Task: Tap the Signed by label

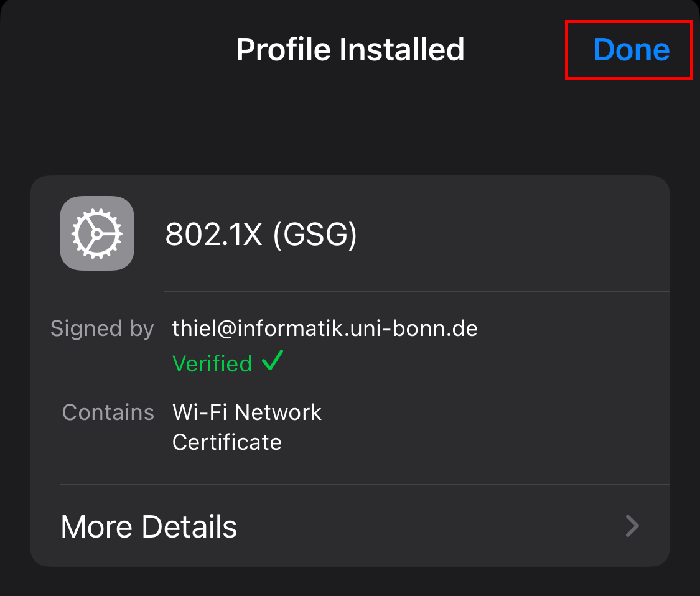Action: click(102, 328)
